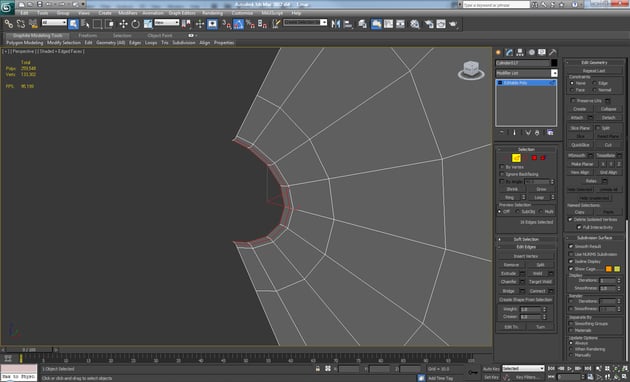Toggle Smooth Result checkbox
Screen dimensions: 630x382
click(x=571, y=246)
